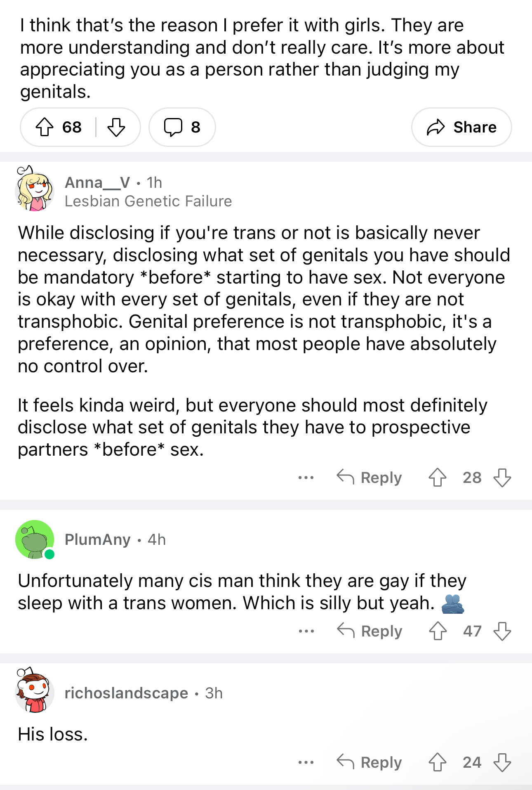Open PlumAny's username profile link
532x790 pixels.
pos(98,539)
